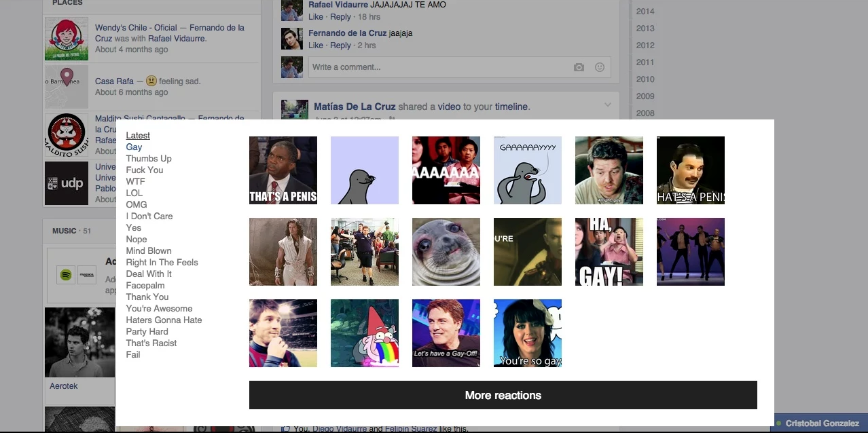Pick the suited man GIF with the penis caption
Image resolution: width=868 pixels, height=433 pixels.
pyautogui.click(x=283, y=170)
